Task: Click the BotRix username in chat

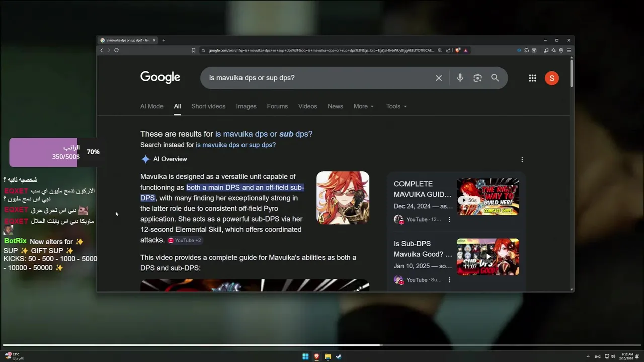Action: (15, 241)
